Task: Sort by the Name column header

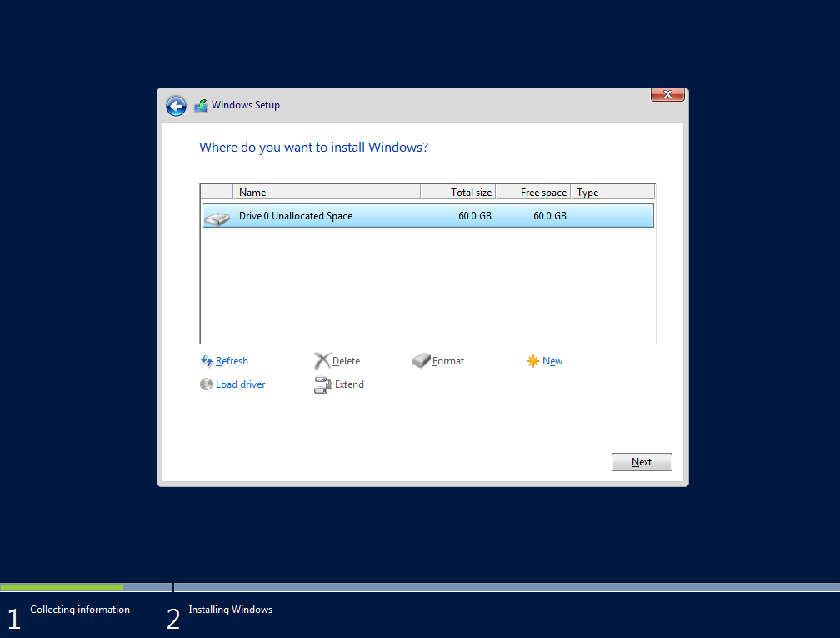Action: click(x=327, y=192)
